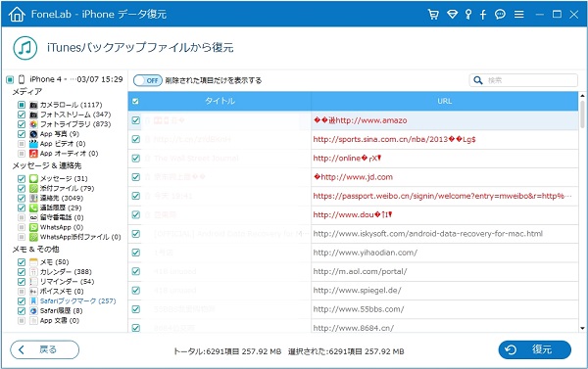Click the 復元 restore button

[x=534, y=349]
